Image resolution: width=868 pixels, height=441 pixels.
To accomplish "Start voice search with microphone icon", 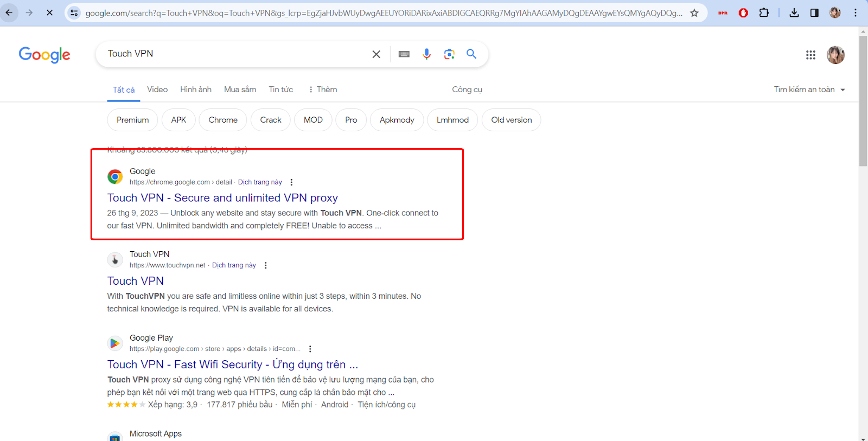I will tap(427, 54).
